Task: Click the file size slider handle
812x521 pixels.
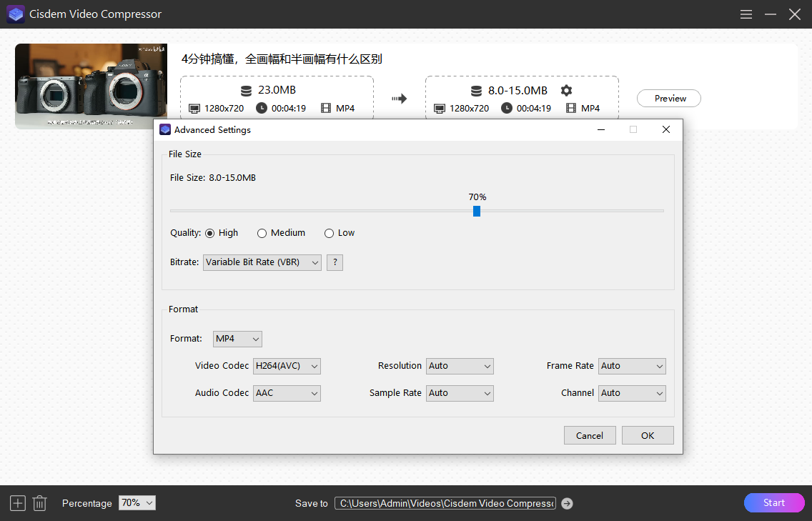Action: coord(477,211)
